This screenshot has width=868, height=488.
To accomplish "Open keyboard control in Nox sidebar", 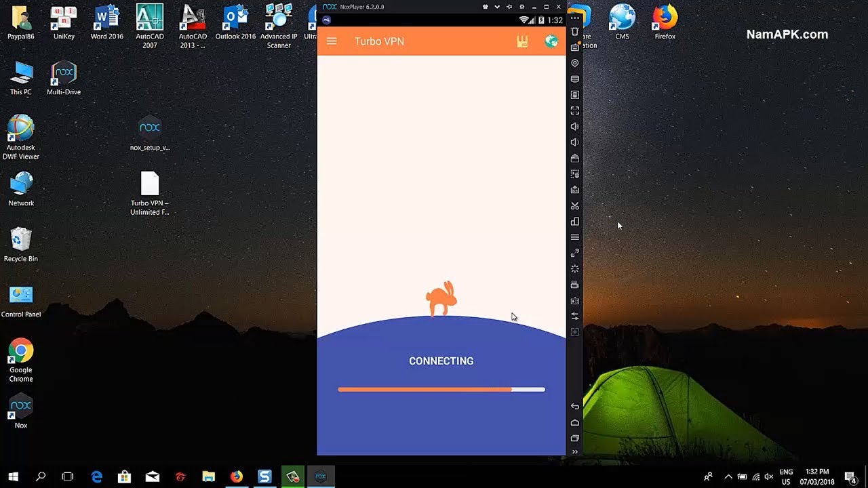I will (575, 47).
